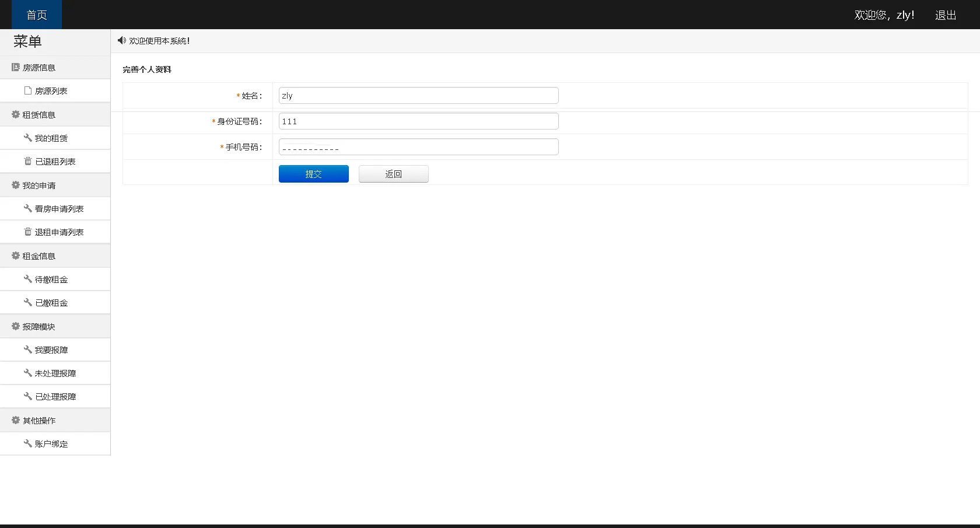Screen dimensions: 980x528
Task: Open 我的租赁 menu item
Action: click(x=55, y=138)
